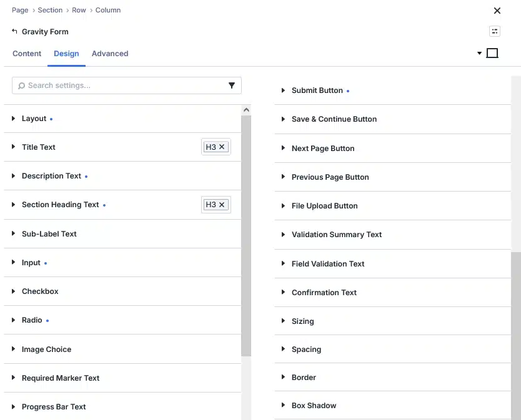This screenshot has width=521, height=420.
Task: Expand the Previous Page Button group
Action: [393, 177]
